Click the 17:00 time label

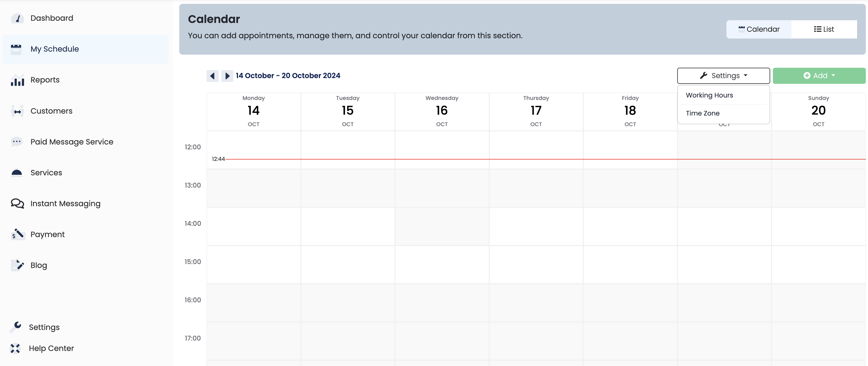coord(192,338)
